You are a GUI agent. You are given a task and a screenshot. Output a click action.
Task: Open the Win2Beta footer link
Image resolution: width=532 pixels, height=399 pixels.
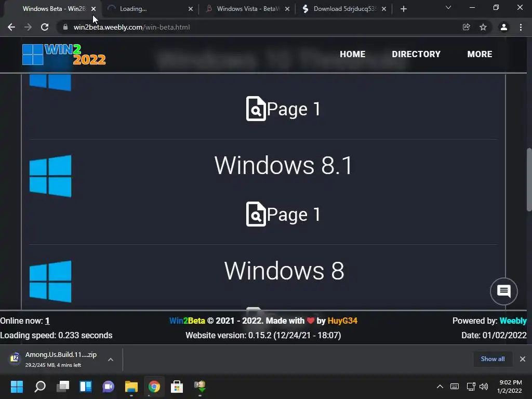(x=187, y=321)
